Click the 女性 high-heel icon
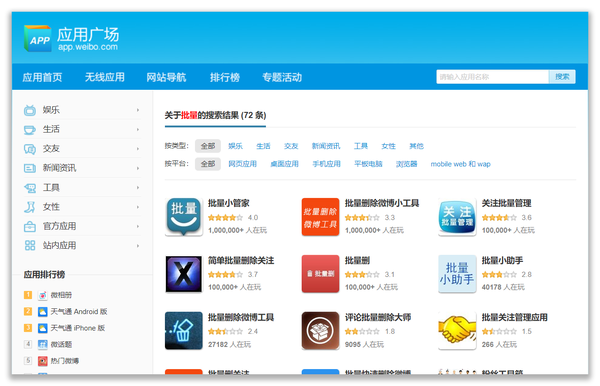 click(x=30, y=207)
